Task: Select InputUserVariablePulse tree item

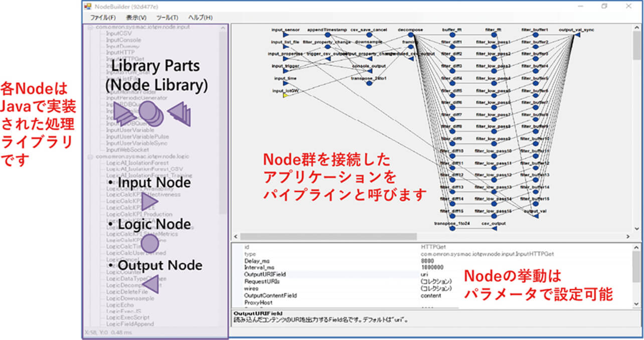Action: [137, 136]
